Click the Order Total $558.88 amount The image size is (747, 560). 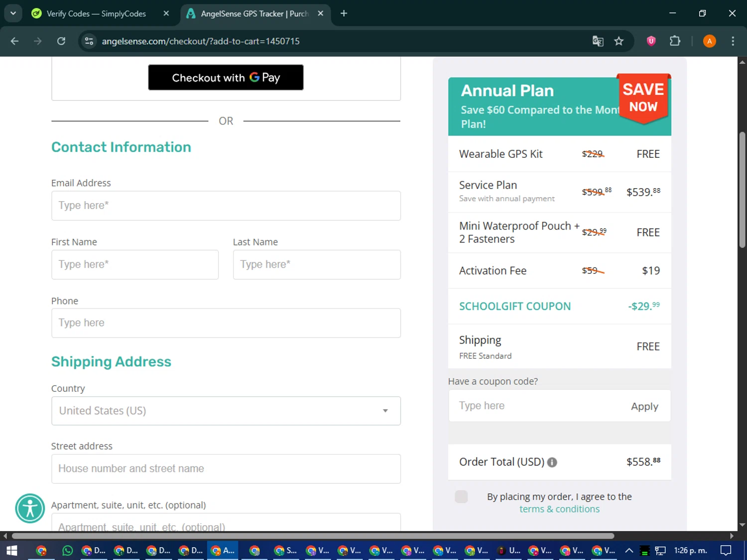pyautogui.click(x=643, y=462)
